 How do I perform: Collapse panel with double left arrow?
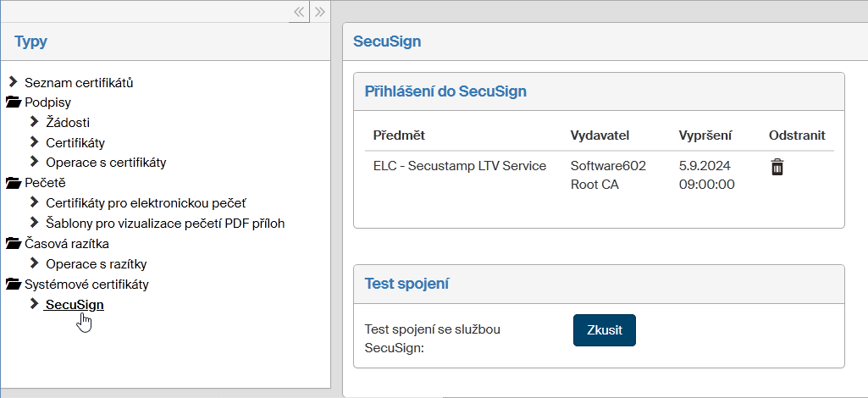click(299, 12)
